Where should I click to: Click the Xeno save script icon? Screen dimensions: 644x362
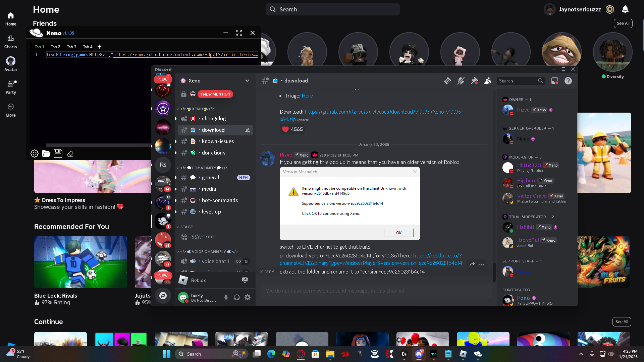tap(58, 154)
